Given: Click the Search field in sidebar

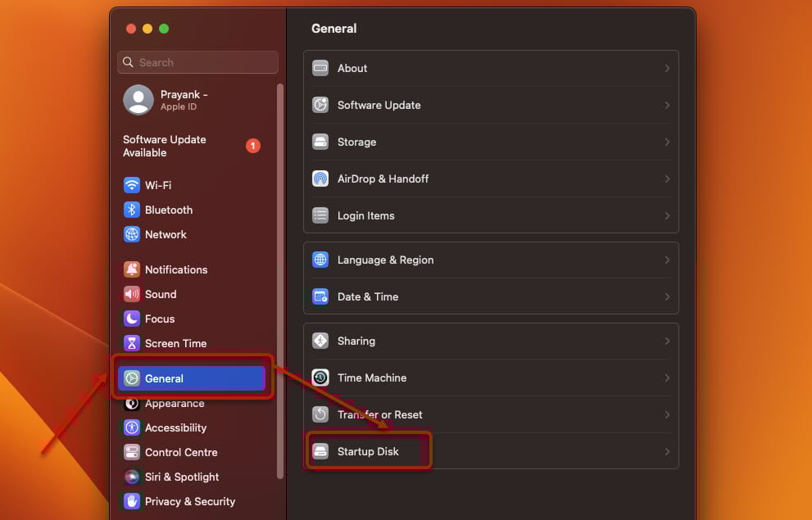Looking at the screenshot, I should (197, 62).
